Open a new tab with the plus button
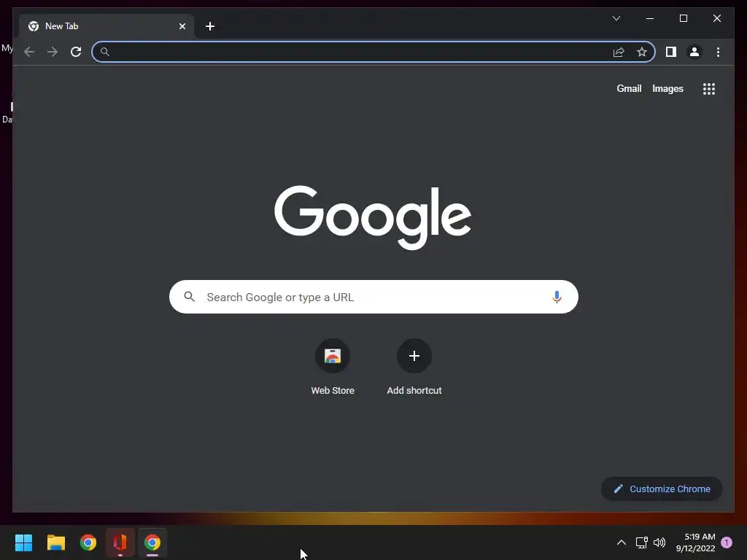Image resolution: width=747 pixels, height=560 pixels. tap(210, 26)
